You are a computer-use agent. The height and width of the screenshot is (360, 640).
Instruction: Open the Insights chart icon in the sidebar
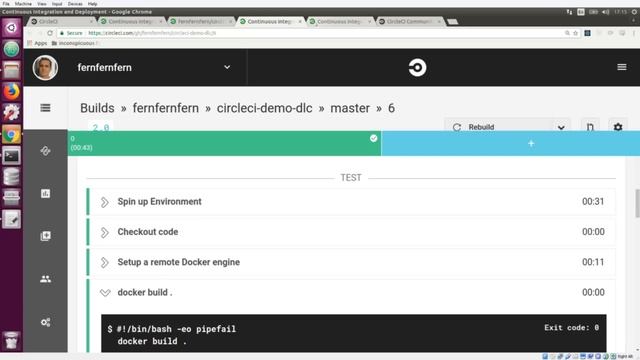[45, 193]
